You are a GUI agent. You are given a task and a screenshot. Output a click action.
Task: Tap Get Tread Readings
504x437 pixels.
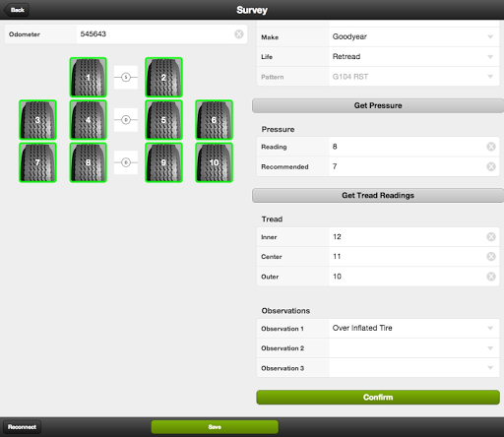click(x=378, y=196)
